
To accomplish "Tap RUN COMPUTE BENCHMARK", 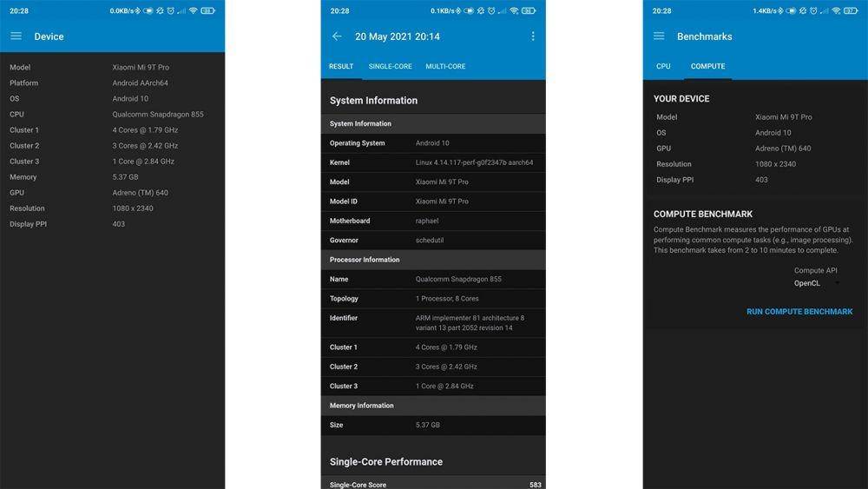I will click(799, 312).
